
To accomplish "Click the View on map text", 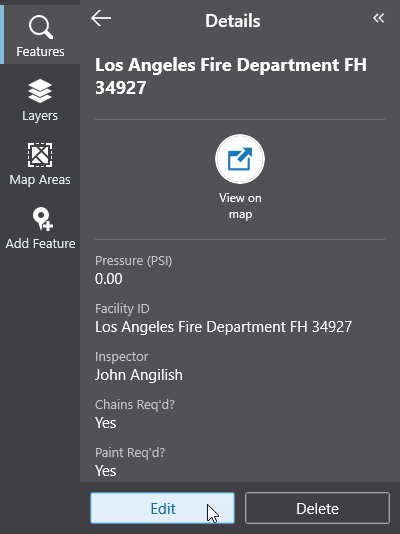I will [x=240, y=206].
